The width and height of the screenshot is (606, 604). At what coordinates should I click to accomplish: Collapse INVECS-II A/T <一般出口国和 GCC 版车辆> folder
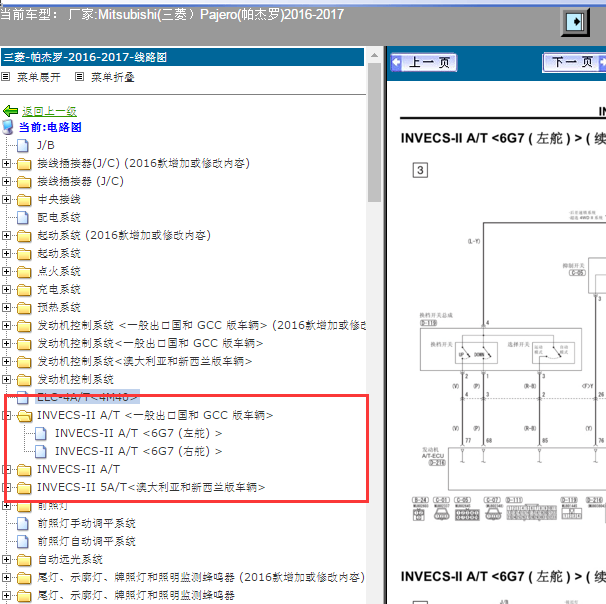tap(6, 415)
